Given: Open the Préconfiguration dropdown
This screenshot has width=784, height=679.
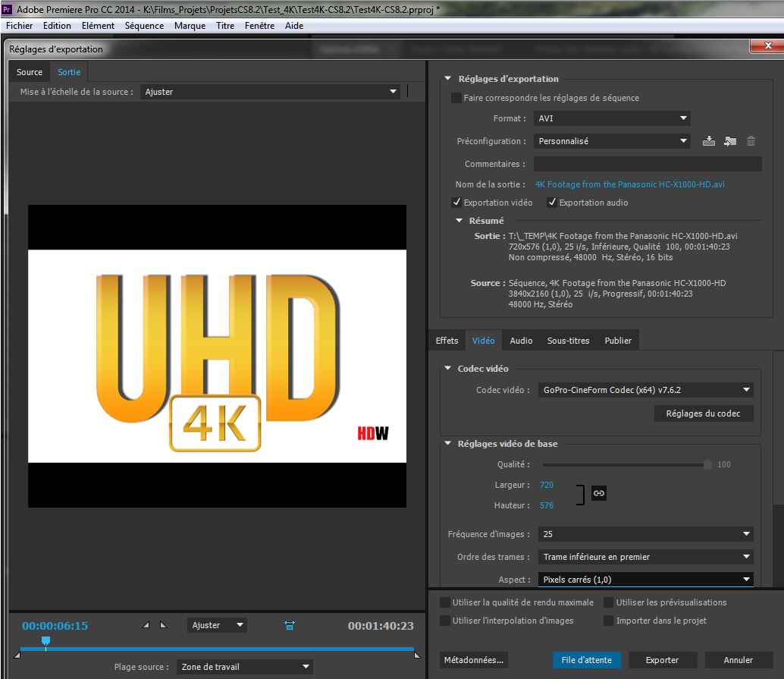Looking at the screenshot, I should pos(612,141).
